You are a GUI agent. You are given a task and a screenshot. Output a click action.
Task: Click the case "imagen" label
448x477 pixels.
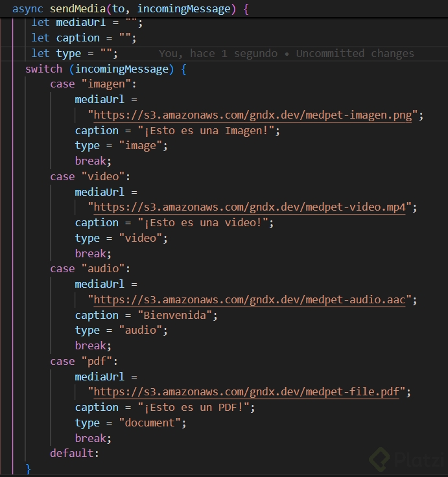(x=93, y=84)
